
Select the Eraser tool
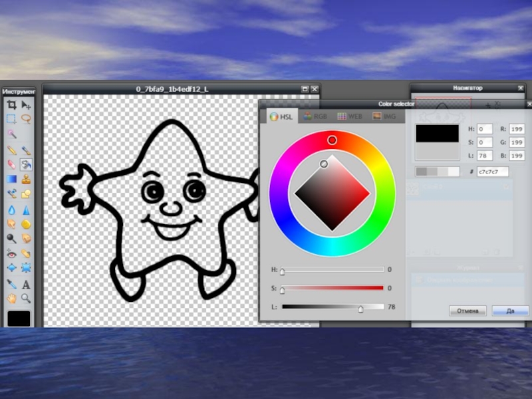click(x=11, y=164)
